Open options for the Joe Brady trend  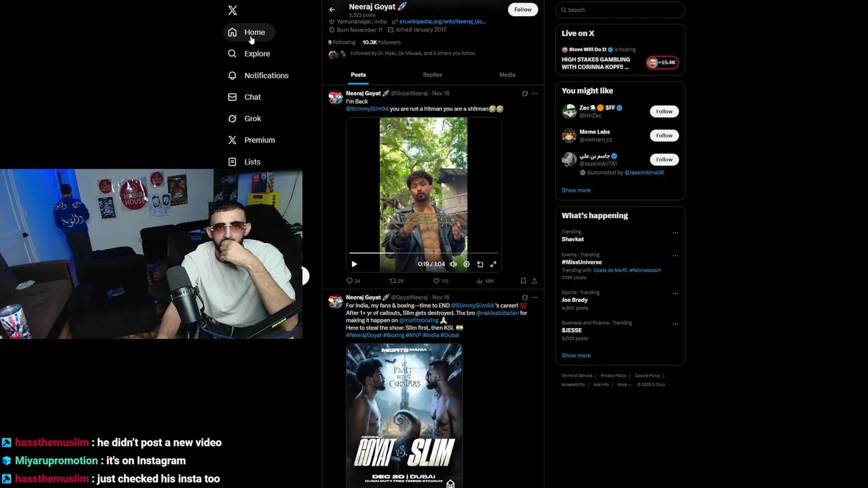coord(675,293)
